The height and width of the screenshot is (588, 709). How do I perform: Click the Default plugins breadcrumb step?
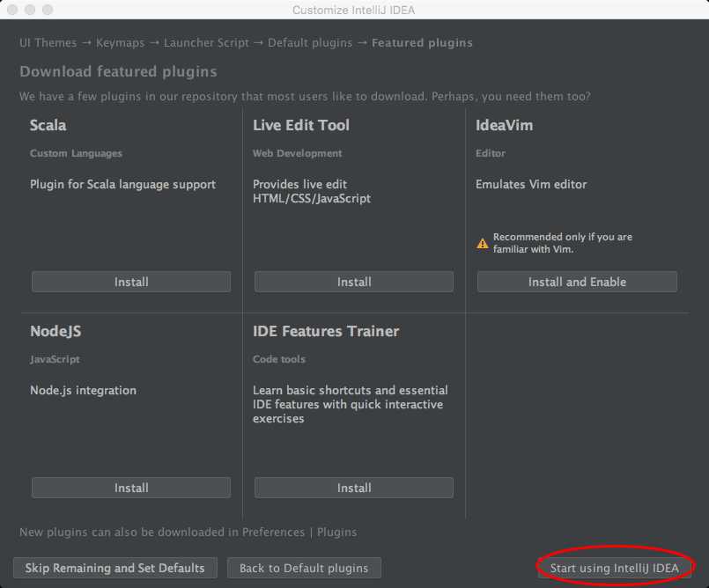pyautogui.click(x=310, y=43)
